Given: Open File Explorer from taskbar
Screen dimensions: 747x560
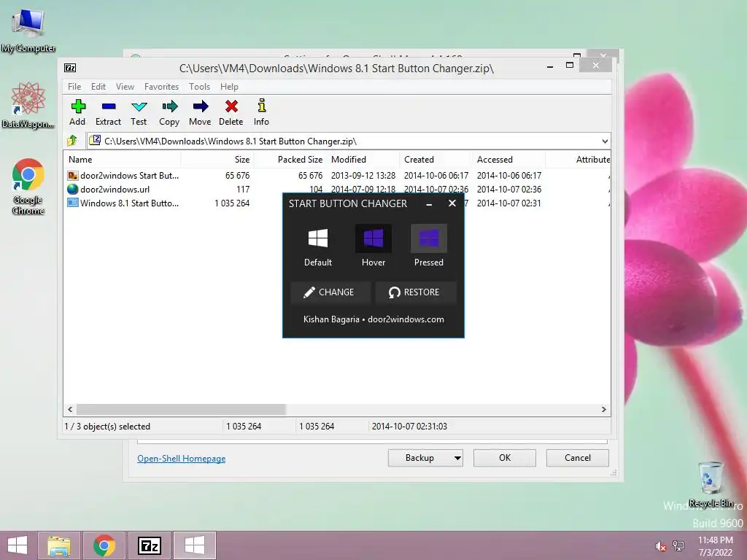Looking at the screenshot, I should pos(58,545).
